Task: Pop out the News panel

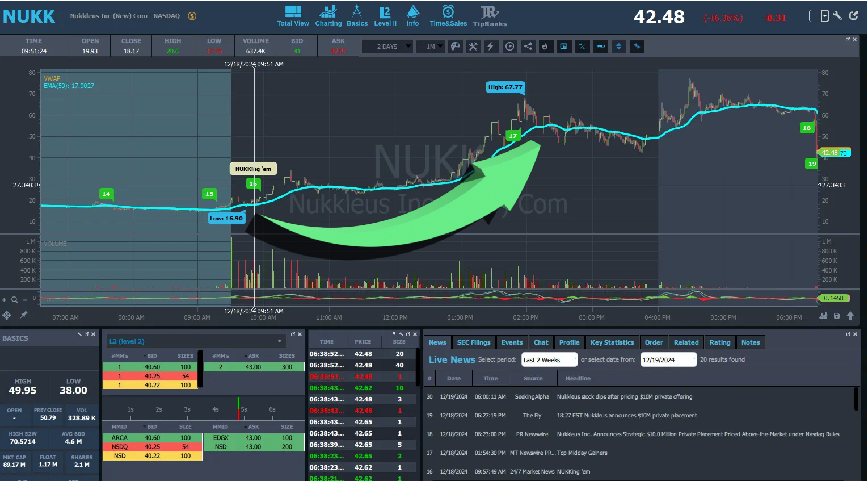Action: pos(848,334)
